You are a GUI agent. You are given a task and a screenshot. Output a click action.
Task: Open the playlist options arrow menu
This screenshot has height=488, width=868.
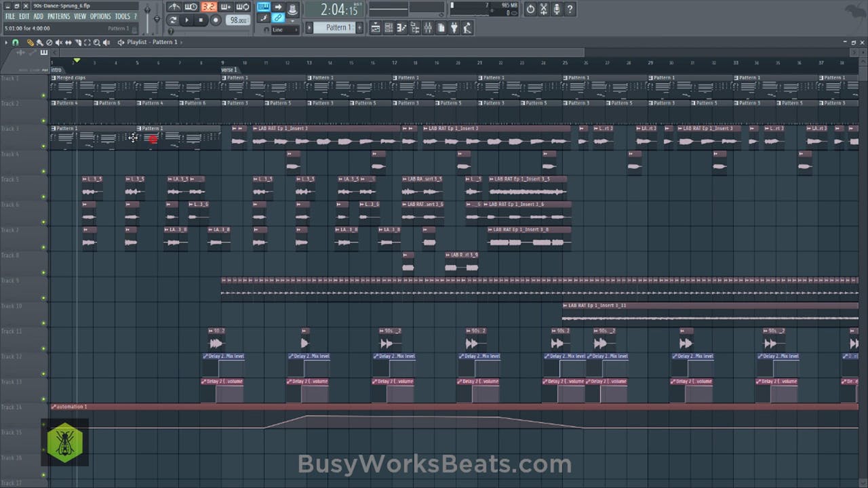pos(6,42)
